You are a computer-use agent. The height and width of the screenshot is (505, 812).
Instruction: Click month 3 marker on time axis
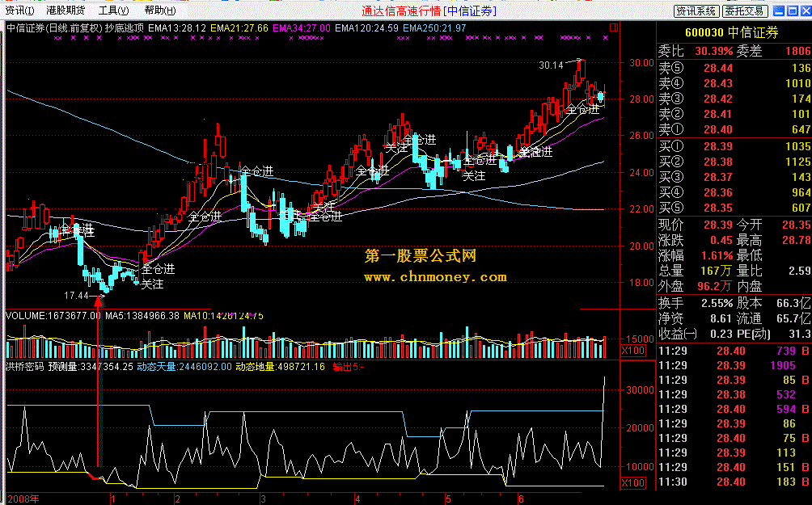point(263,499)
